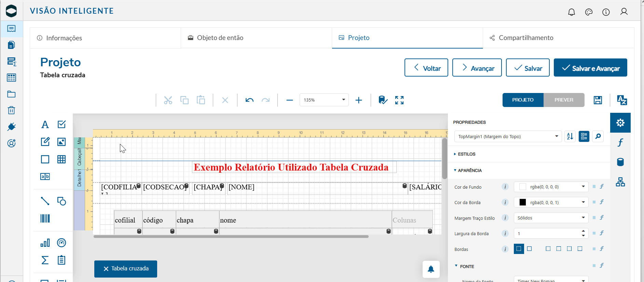
Task: Undo the last action
Action: click(x=249, y=100)
